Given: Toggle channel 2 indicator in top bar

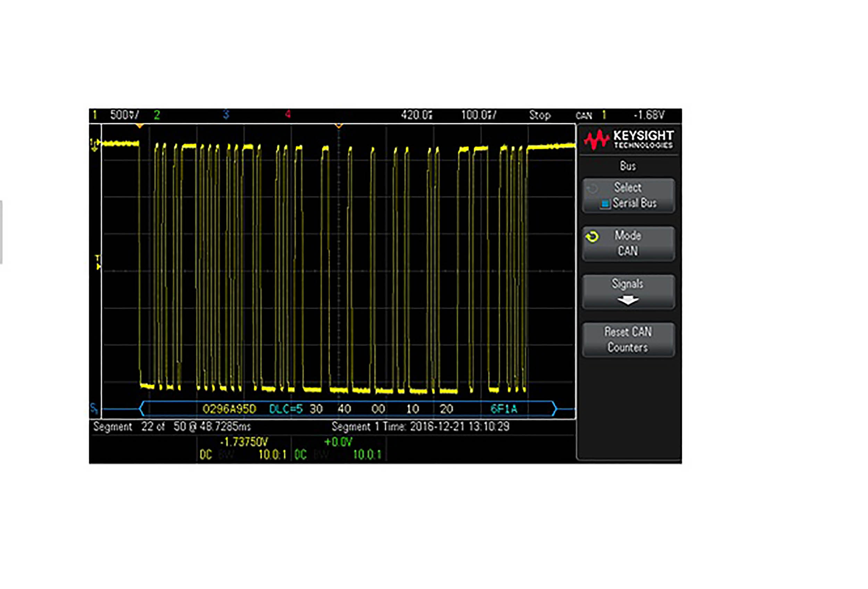Looking at the screenshot, I should pos(157,115).
